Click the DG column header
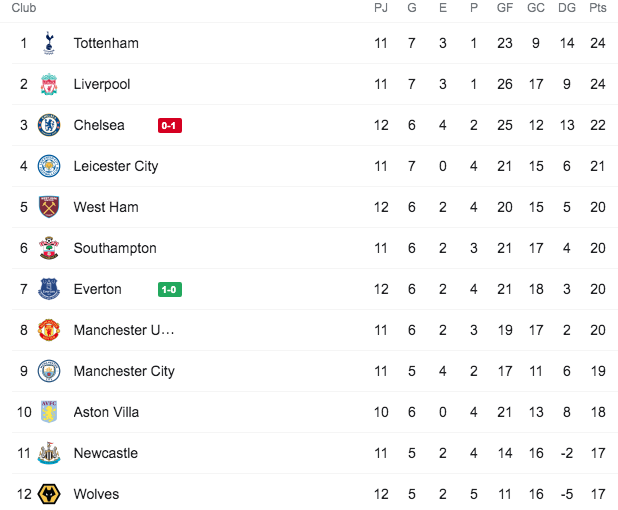The height and width of the screenshot is (510, 618). [x=567, y=8]
